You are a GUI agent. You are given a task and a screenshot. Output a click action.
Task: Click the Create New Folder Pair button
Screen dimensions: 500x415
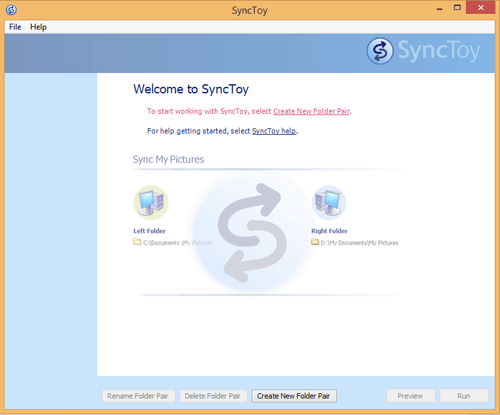[x=294, y=396]
